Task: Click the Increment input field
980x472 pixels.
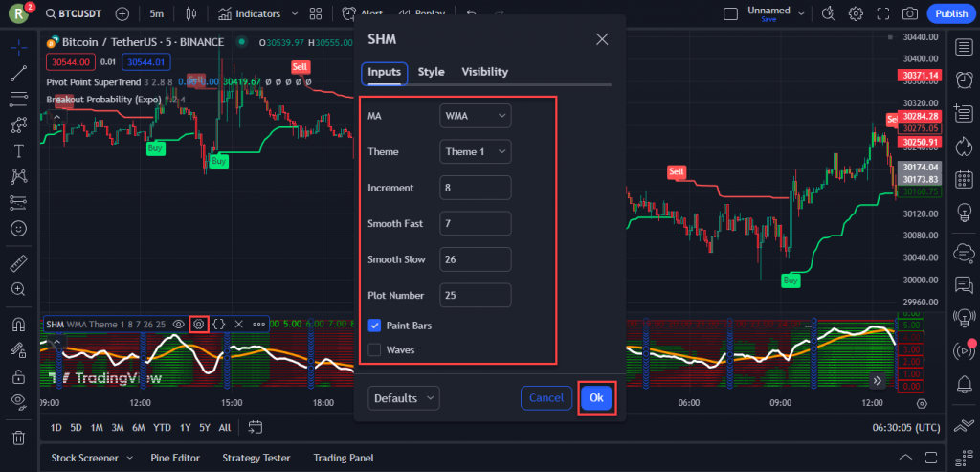Action: pyautogui.click(x=475, y=188)
